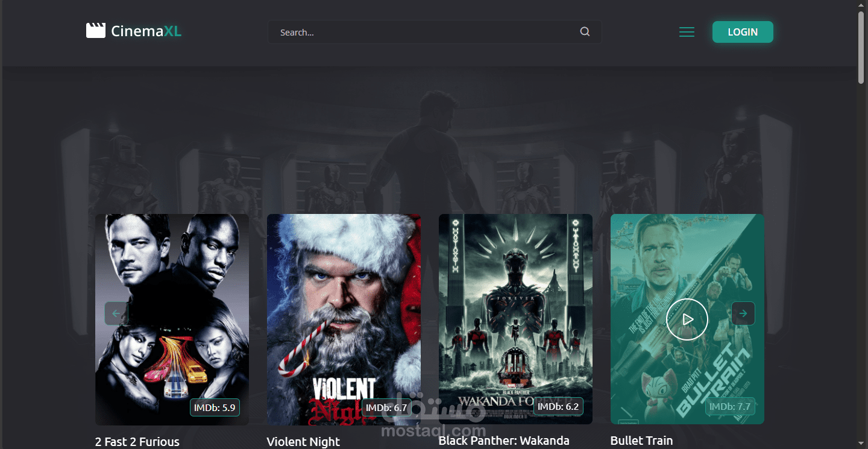The height and width of the screenshot is (449, 868).
Task: Click the CinemaXL site name
Action: coord(146,31)
